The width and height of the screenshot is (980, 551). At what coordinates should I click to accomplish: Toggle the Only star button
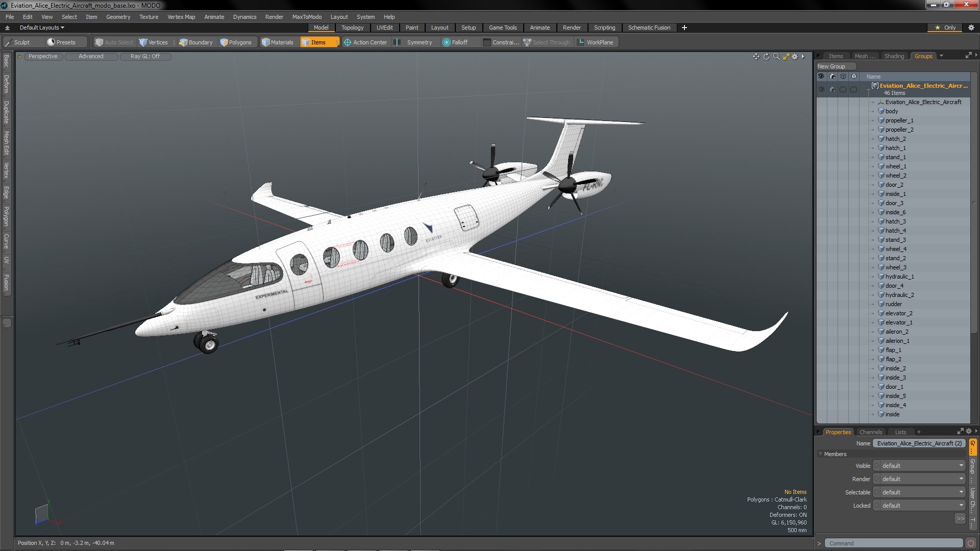coord(945,28)
